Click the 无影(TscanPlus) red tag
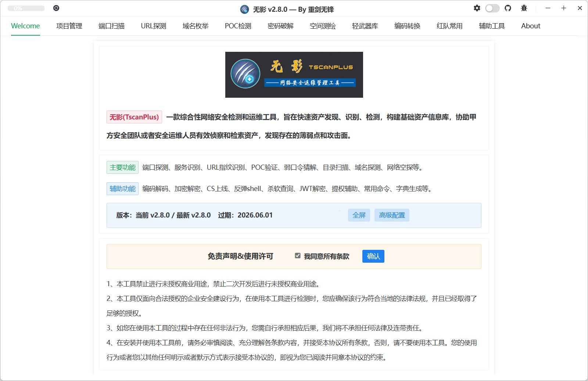Screen dimensions: 588x381 click(x=134, y=117)
